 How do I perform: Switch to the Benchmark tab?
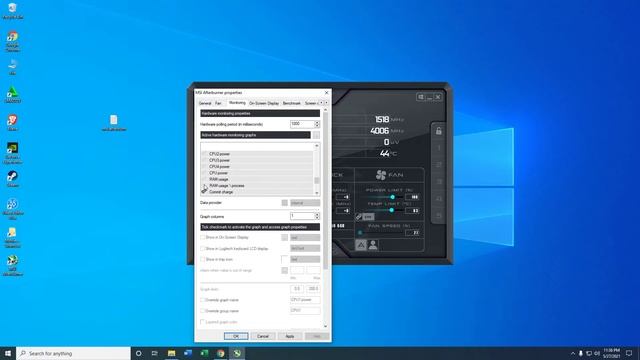[291, 103]
